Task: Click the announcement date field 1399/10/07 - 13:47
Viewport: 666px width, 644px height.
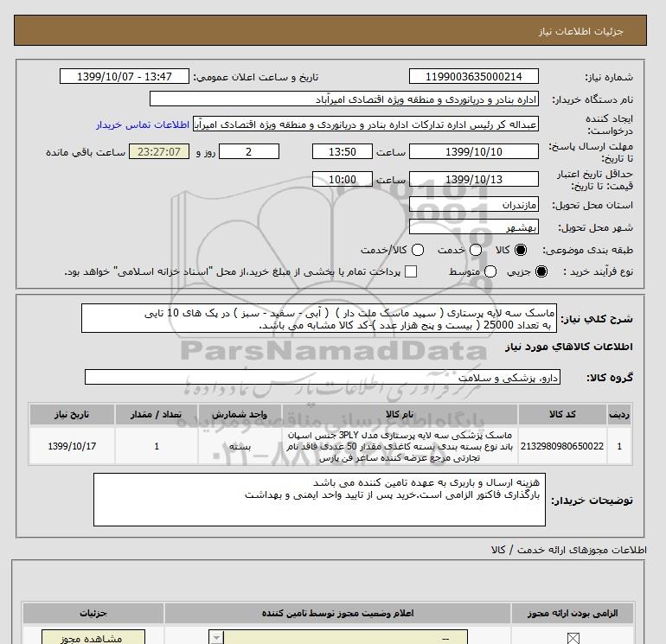Action: pyautogui.click(x=124, y=76)
